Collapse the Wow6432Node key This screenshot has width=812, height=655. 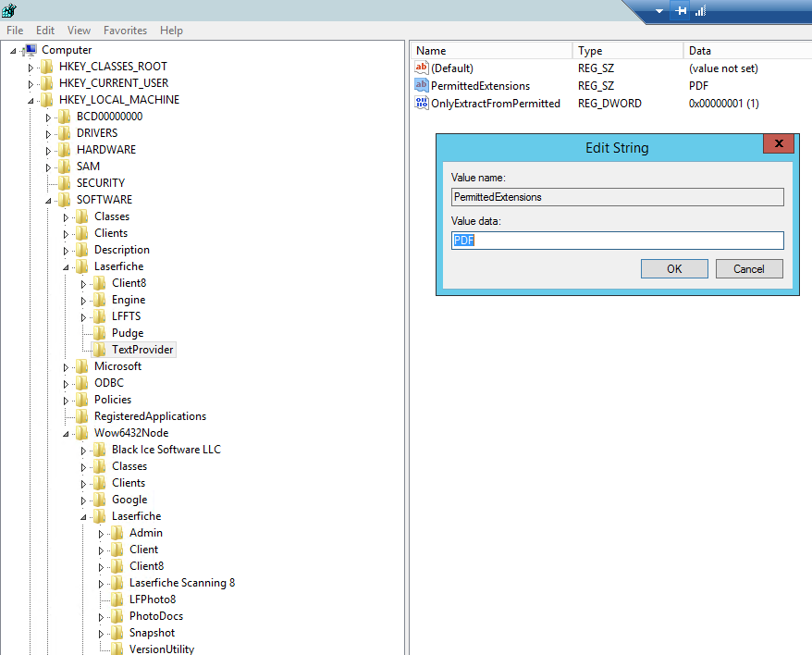66,434
